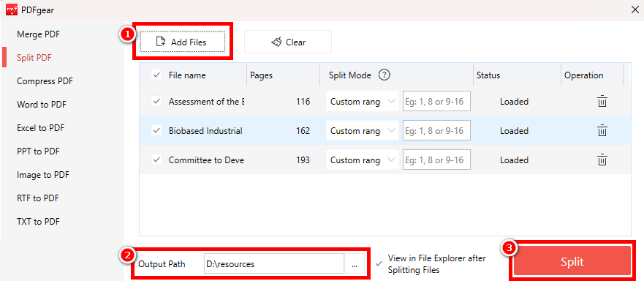The image size is (644, 281).
Task: Click the Output Path text field
Action: tap(274, 263)
